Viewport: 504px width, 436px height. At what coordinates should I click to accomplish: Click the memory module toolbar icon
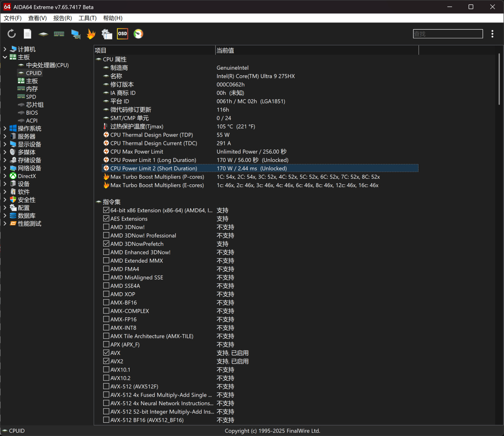59,34
